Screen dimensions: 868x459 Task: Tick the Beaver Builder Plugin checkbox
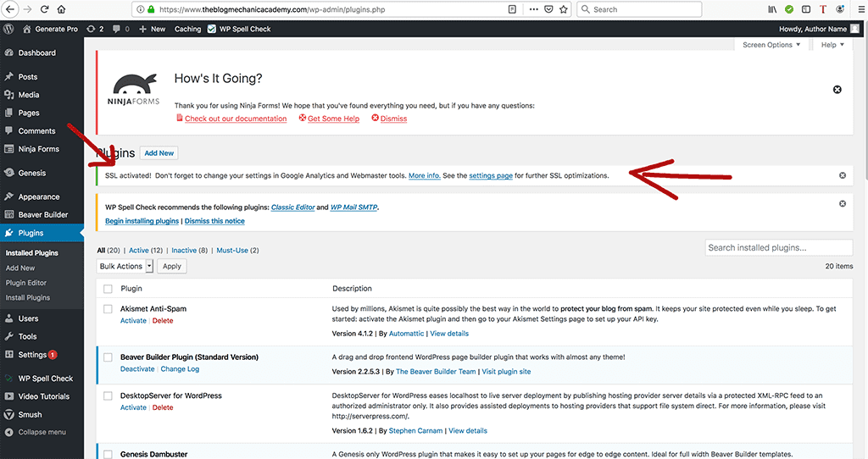pyautogui.click(x=108, y=357)
